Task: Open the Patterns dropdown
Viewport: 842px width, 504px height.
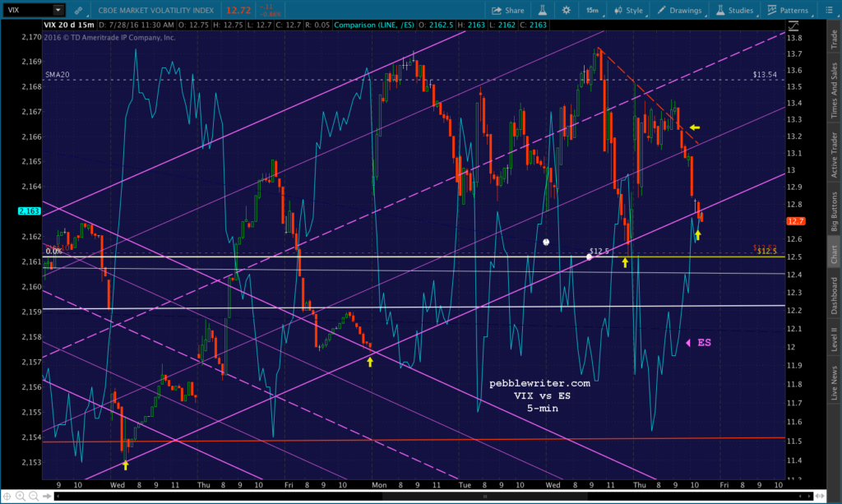Action: click(789, 10)
